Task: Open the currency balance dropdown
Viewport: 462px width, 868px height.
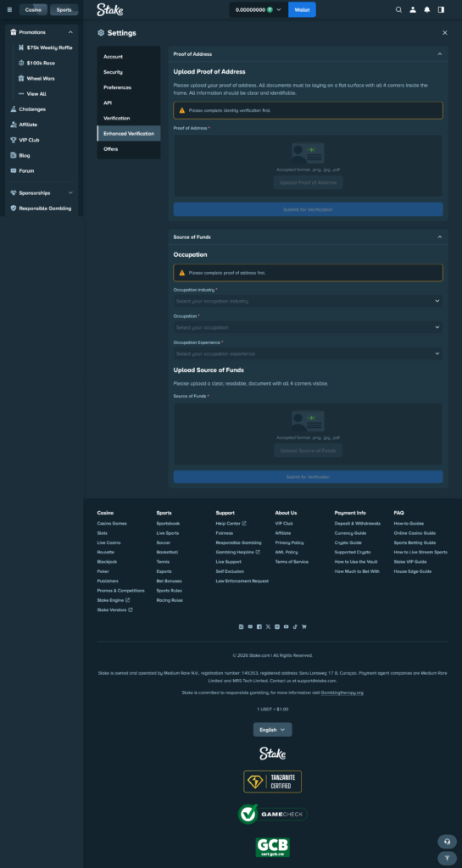Action: (x=259, y=9)
